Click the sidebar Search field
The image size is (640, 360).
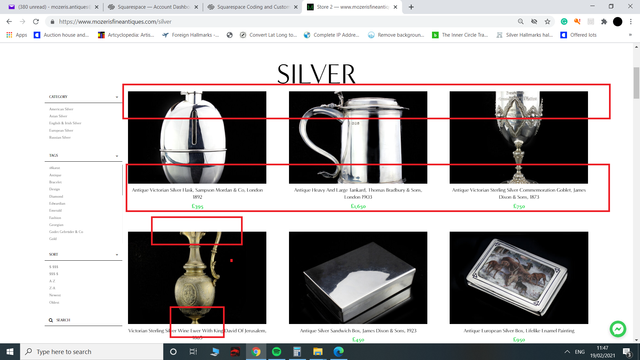point(83,320)
